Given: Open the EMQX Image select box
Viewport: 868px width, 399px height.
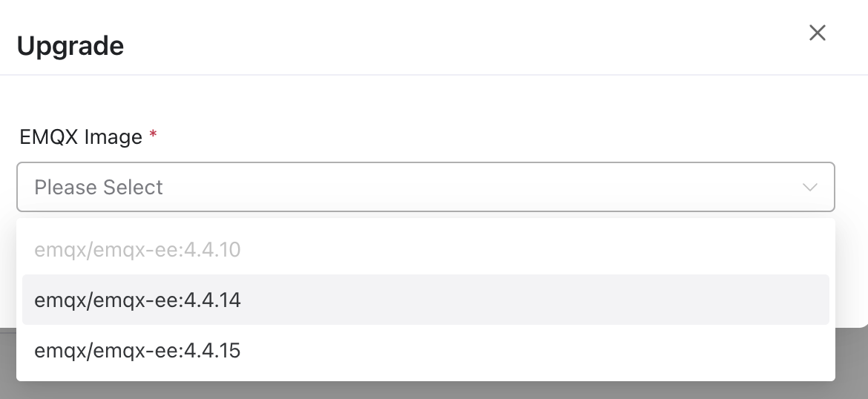Looking at the screenshot, I should pos(425,187).
